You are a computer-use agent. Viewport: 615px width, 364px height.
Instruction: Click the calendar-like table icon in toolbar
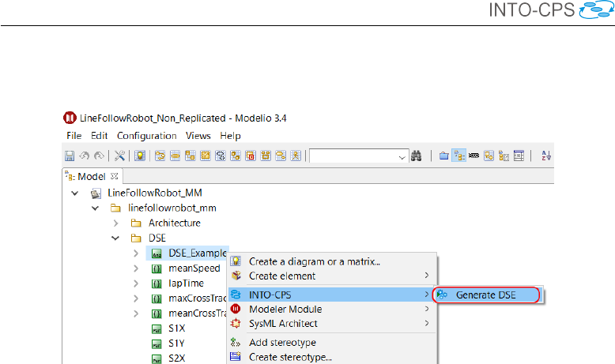(519, 156)
